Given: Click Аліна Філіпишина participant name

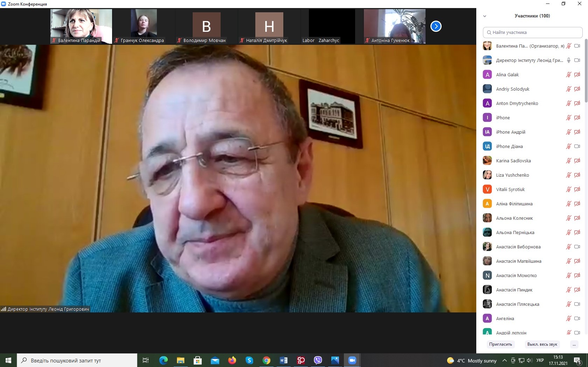Looking at the screenshot, I should tap(514, 204).
